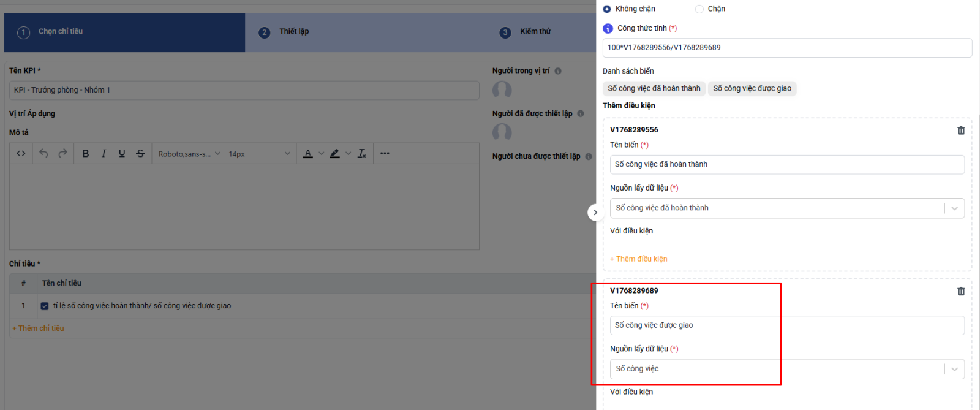This screenshot has width=980, height=410.
Task: Delete variable V1768289556 with trash icon
Action: coord(960,131)
